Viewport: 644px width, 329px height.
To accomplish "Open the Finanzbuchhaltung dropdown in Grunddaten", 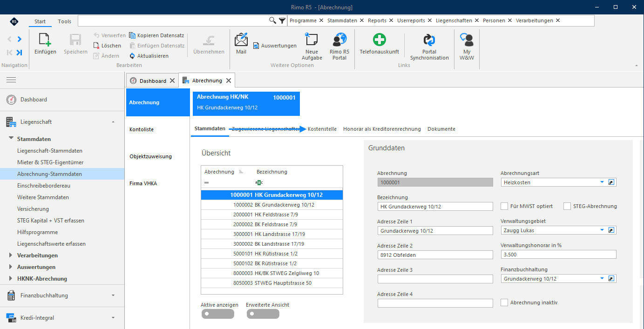I will tap(602, 279).
